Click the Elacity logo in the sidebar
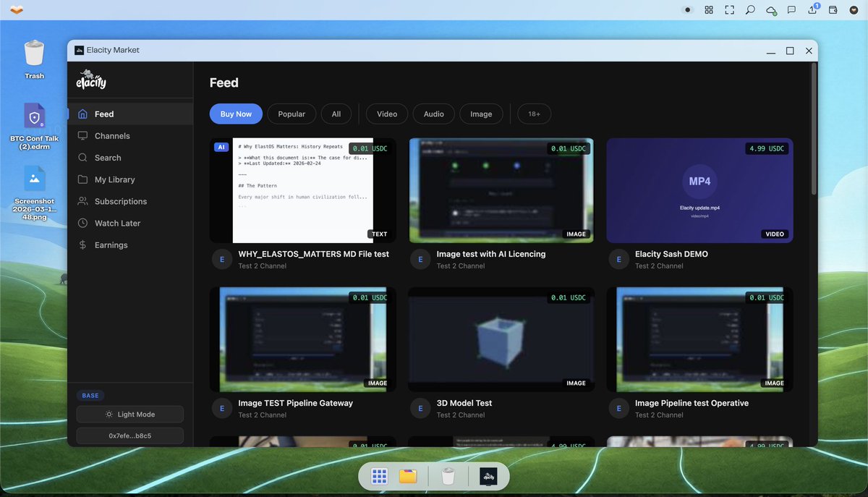The width and height of the screenshot is (868, 497). click(91, 79)
